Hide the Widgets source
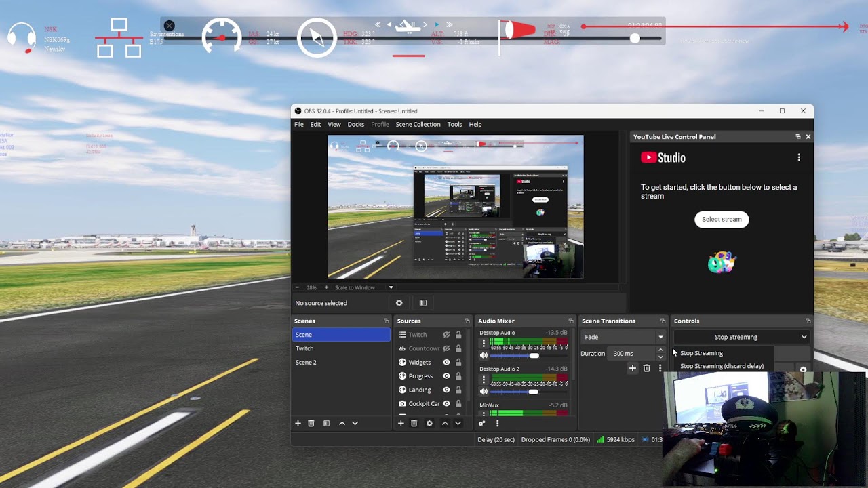 click(446, 363)
